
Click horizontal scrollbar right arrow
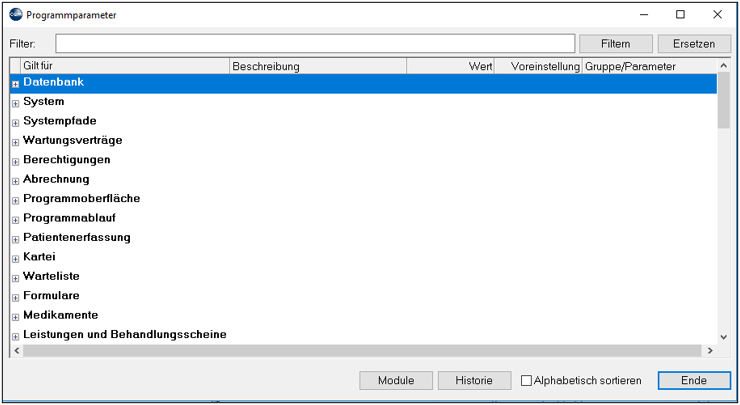point(710,351)
